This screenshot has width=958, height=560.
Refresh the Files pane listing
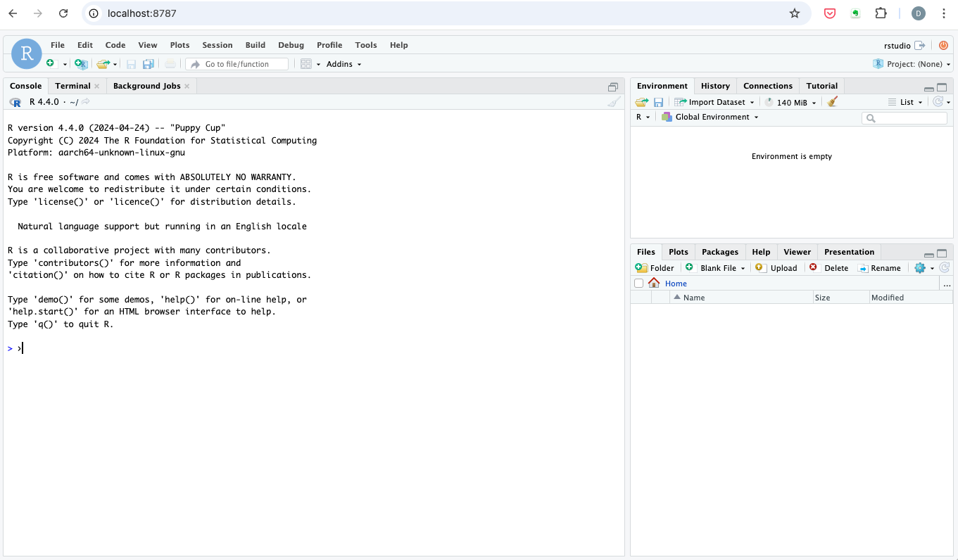[945, 267]
